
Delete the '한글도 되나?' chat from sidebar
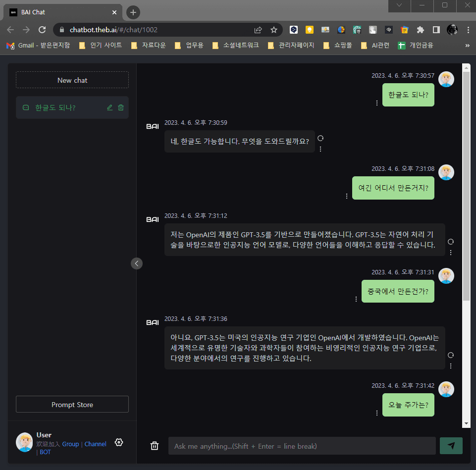[x=121, y=107]
